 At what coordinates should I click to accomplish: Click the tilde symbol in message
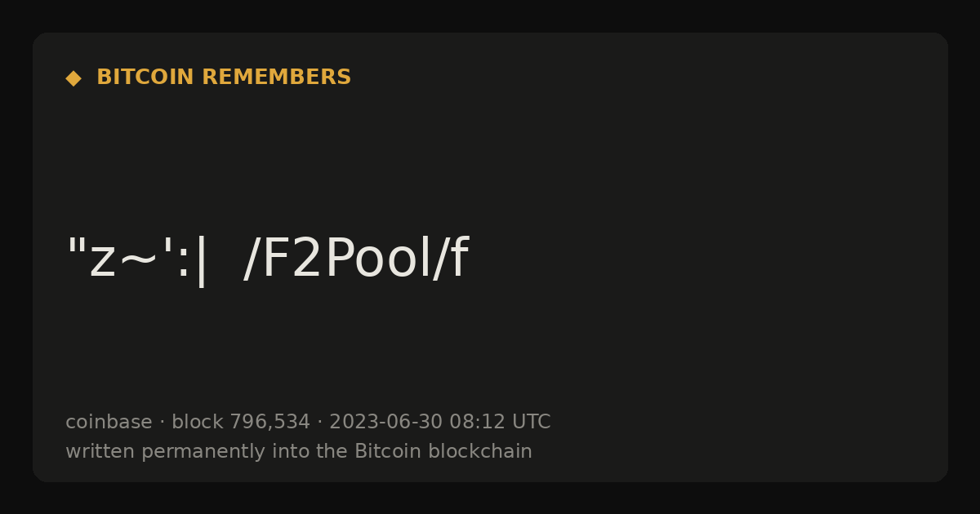pyautogui.click(x=138, y=261)
